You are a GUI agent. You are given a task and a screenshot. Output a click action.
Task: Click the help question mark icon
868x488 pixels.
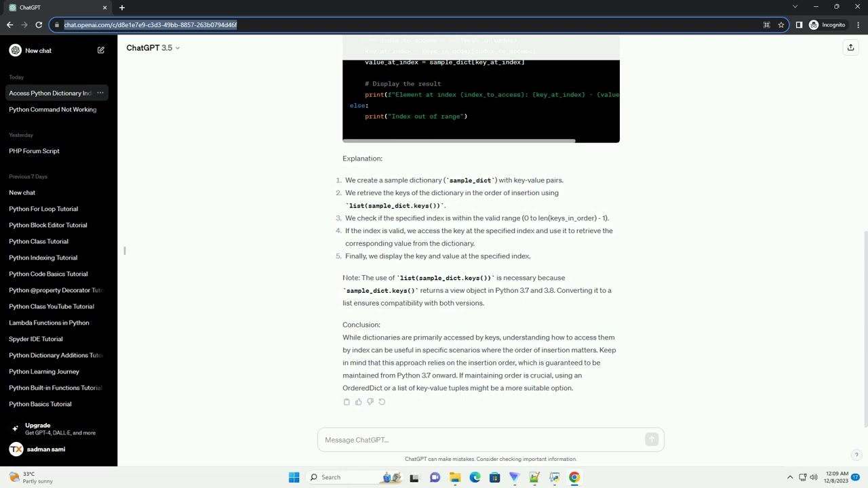click(x=856, y=455)
